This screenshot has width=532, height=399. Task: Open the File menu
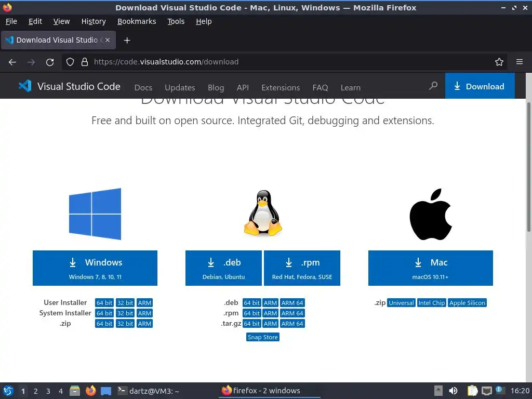click(x=11, y=21)
